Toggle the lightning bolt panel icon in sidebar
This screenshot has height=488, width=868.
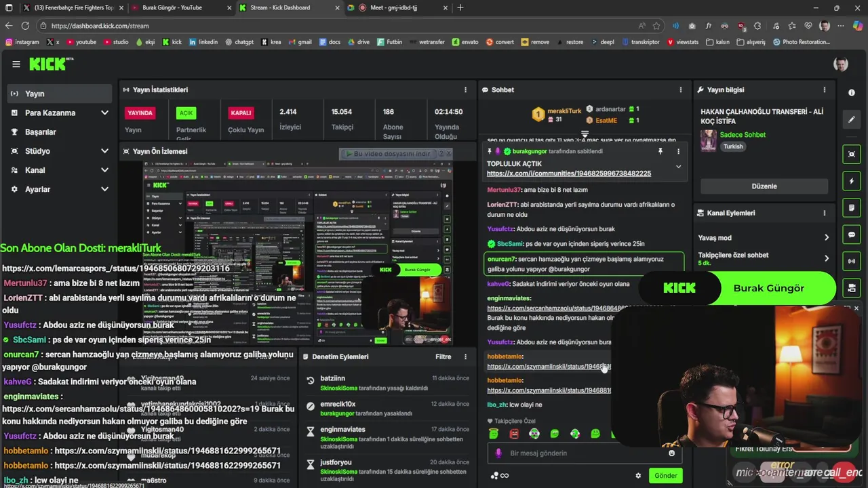[x=852, y=181]
